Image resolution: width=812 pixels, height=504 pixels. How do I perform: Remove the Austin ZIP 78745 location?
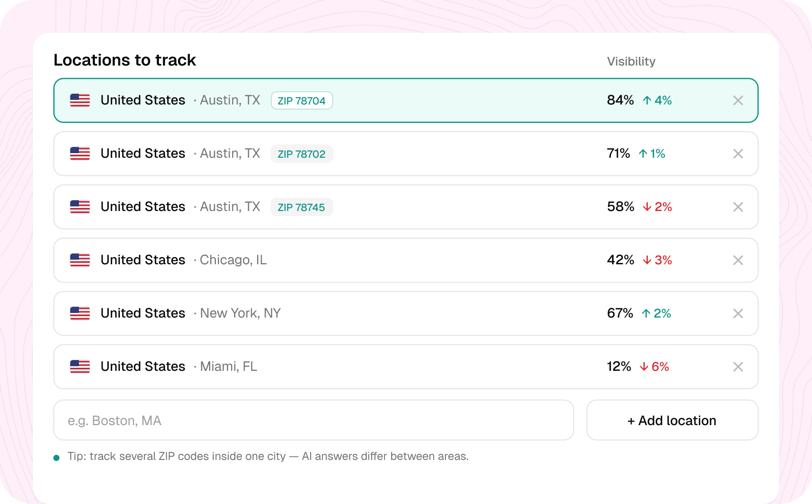tap(738, 207)
